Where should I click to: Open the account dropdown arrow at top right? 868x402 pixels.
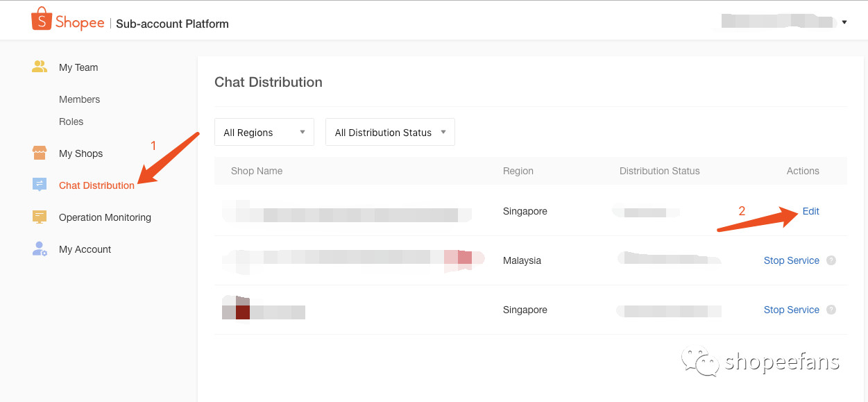tap(844, 22)
